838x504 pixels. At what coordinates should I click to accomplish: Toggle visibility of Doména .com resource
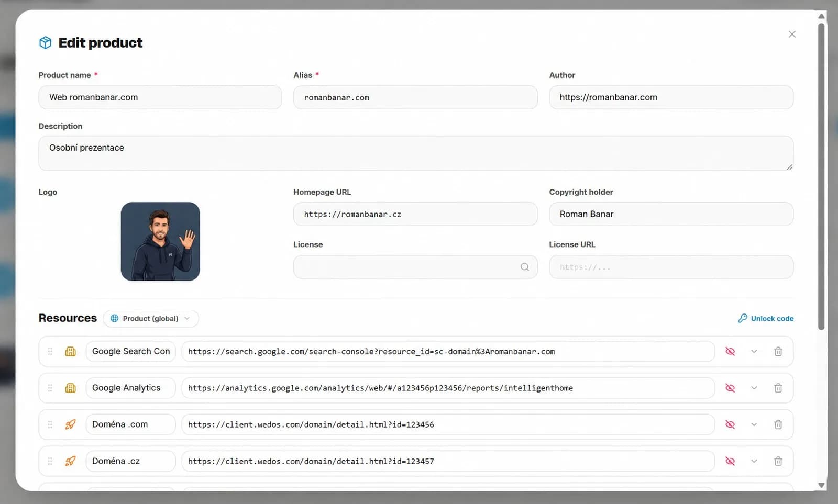[x=730, y=424]
